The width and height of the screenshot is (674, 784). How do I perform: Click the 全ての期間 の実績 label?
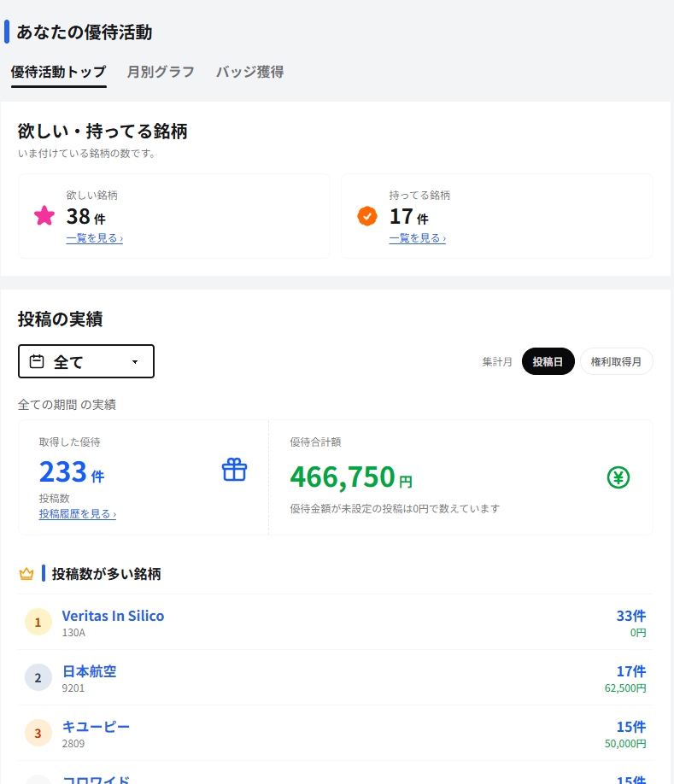[x=67, y=405]
